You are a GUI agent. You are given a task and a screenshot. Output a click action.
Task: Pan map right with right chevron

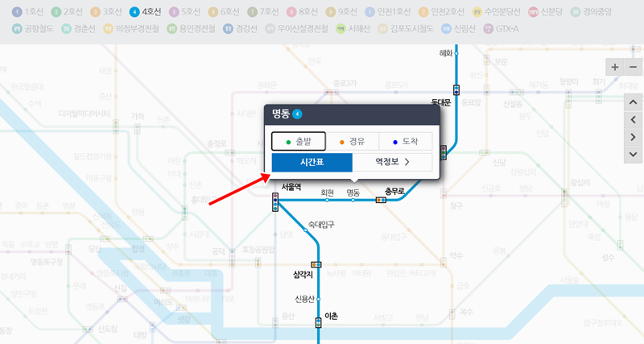pos(633,137)
